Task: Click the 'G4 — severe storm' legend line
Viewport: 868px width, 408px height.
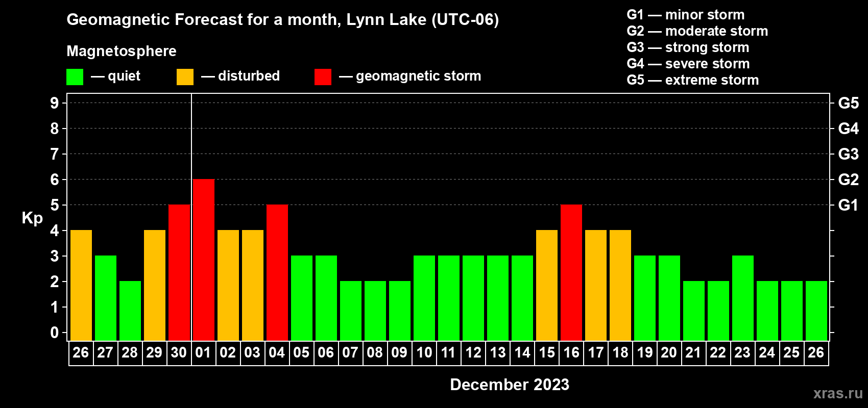Action: (688, 64)
